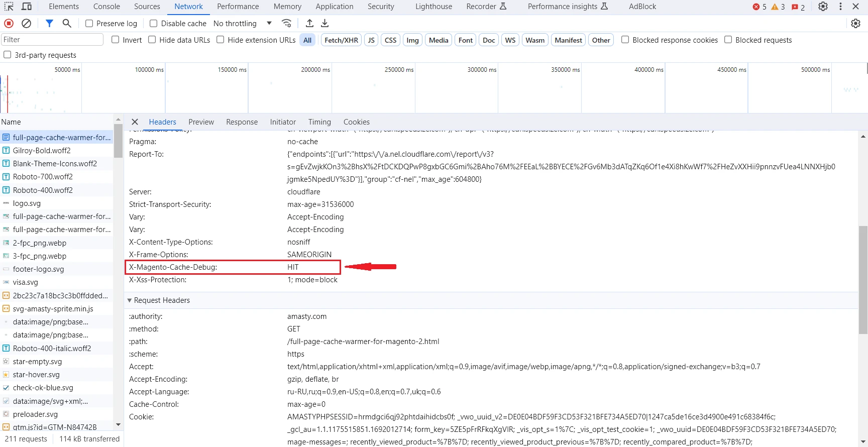Enable the Preserve log checkbox
Image resolution: width=868 pixels, height=447 pixels.
coord(89,24)
